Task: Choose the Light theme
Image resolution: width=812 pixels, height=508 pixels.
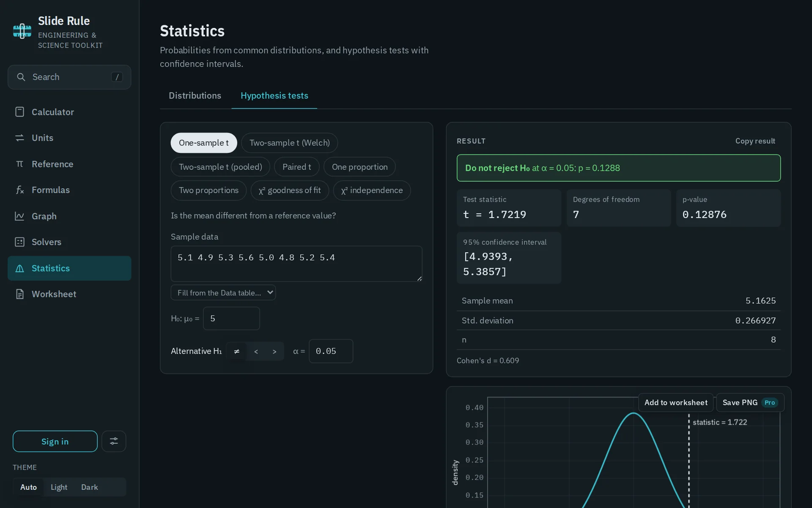Action: 59,487
